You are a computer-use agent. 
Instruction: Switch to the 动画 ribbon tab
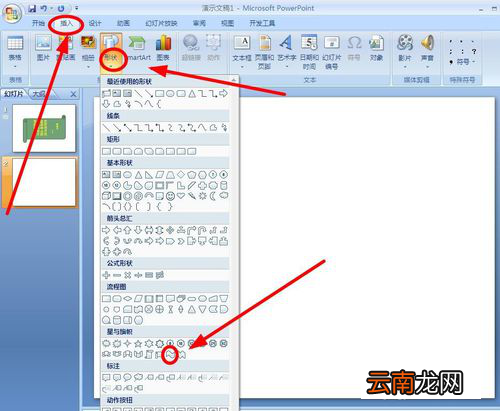[x=123, y=23]
